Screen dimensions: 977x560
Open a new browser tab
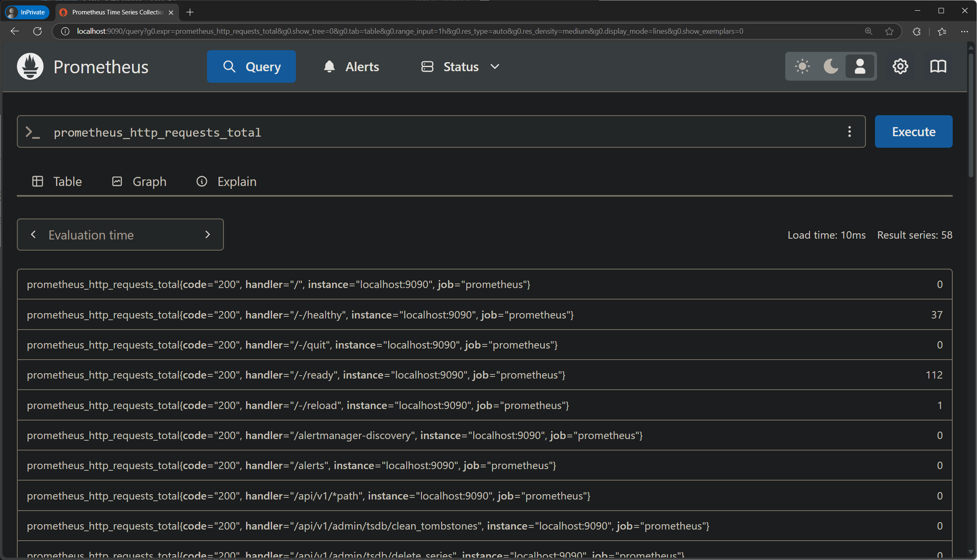190,12
